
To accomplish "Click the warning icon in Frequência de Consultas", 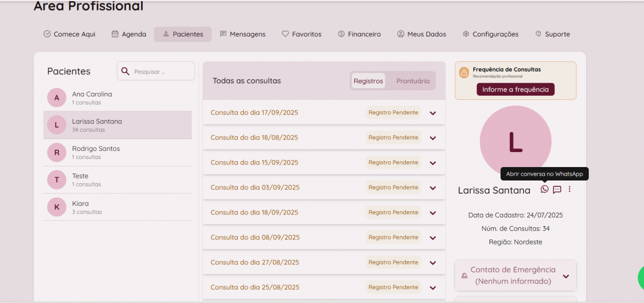I will [464, 73].
